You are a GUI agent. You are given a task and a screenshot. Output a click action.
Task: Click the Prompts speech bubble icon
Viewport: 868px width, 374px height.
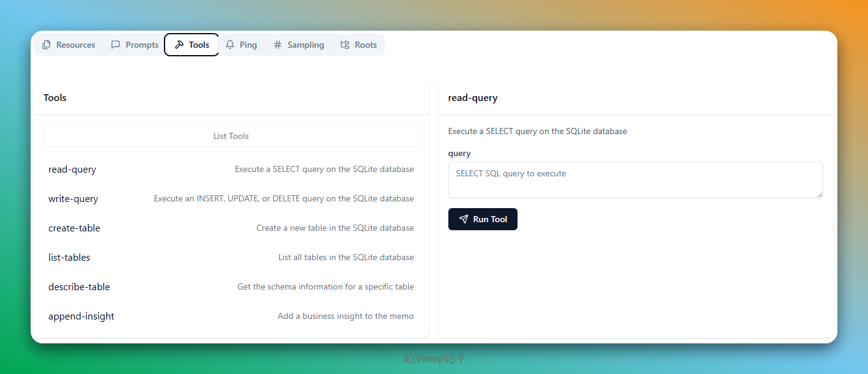116,45
